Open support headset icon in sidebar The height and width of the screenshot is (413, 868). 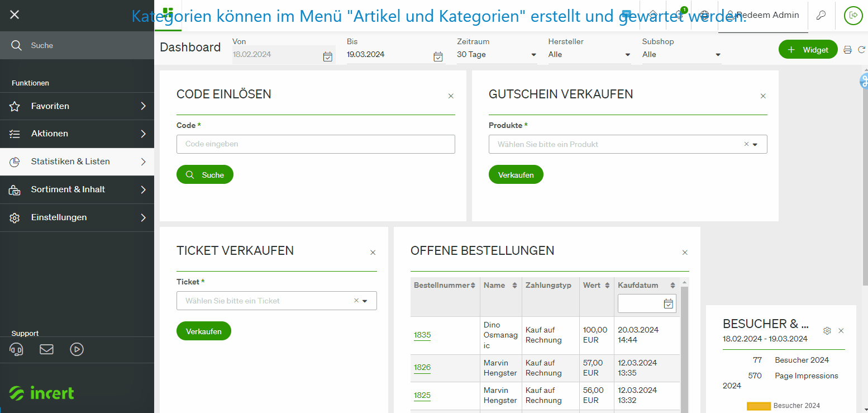point(17,349)
